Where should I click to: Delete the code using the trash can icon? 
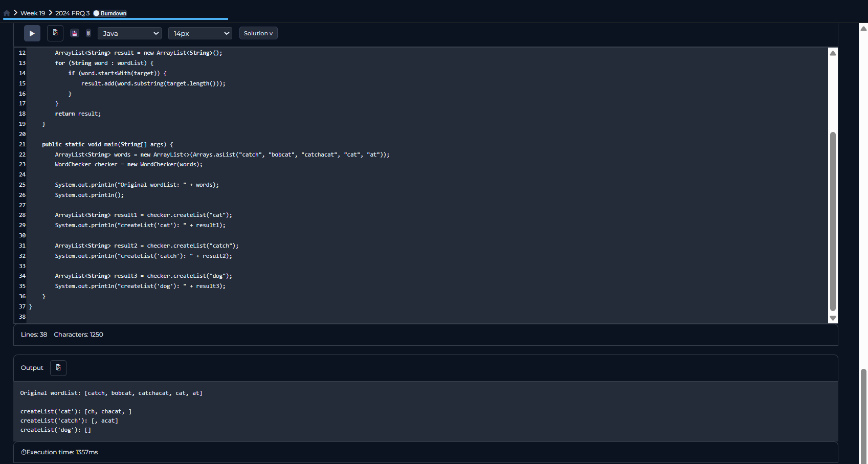point(88,33)
